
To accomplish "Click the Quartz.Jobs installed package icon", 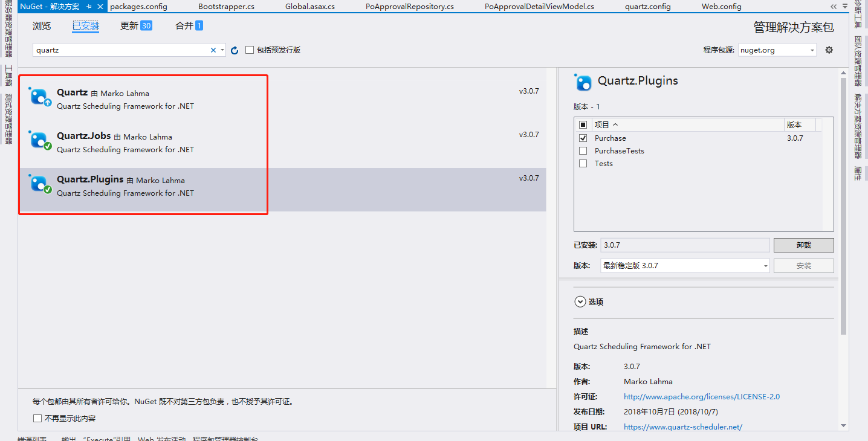I will coord(39,140).
